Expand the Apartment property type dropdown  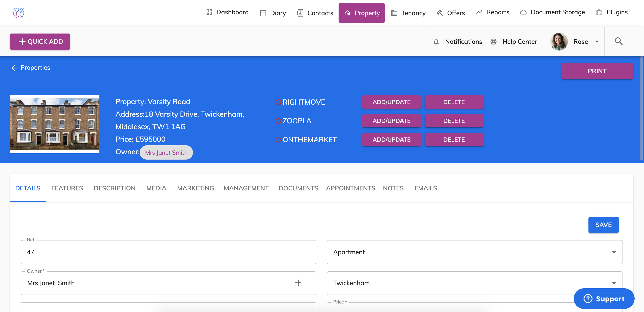[614, 252]
